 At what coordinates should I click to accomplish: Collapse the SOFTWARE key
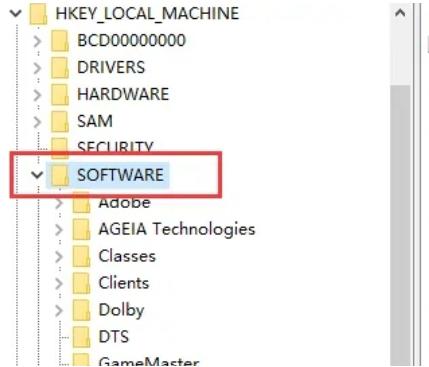(37, 175)
